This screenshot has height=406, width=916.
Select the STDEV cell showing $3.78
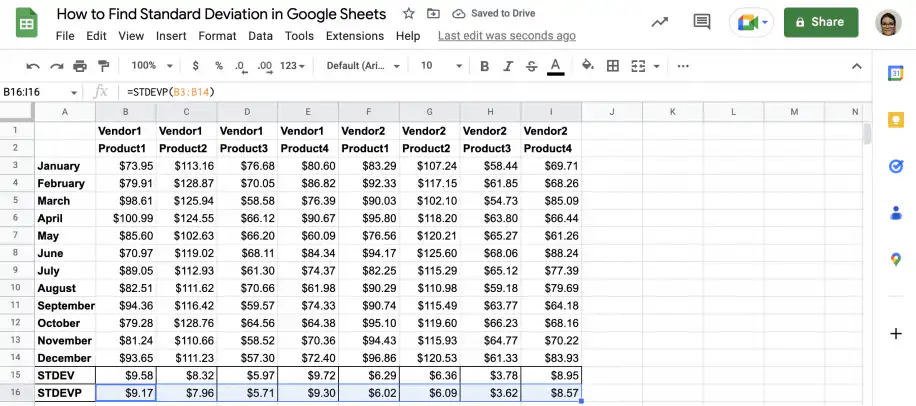(490, 375)
